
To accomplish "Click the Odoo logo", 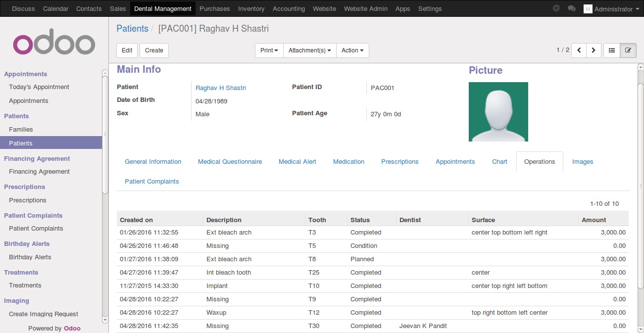I will click(x=54, y=44).
